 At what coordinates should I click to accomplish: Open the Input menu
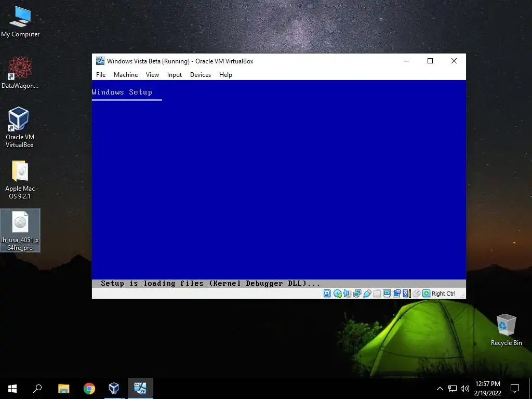point(175,75)
